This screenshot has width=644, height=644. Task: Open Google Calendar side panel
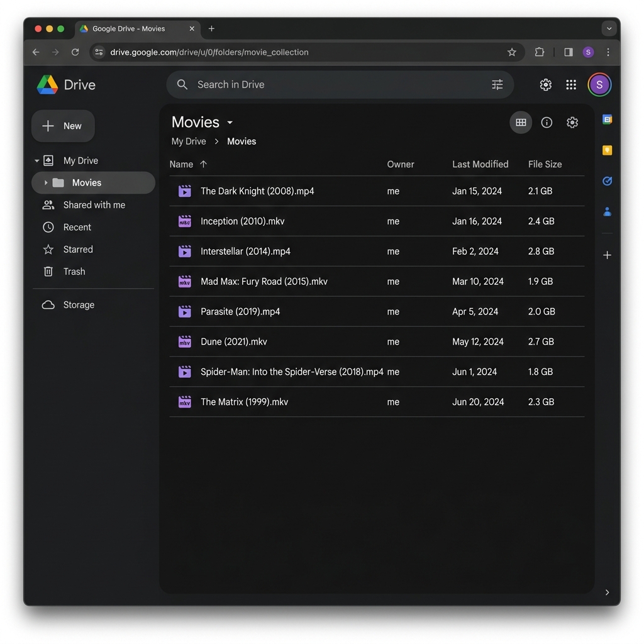pyautogui.click(x=607, y=119)
